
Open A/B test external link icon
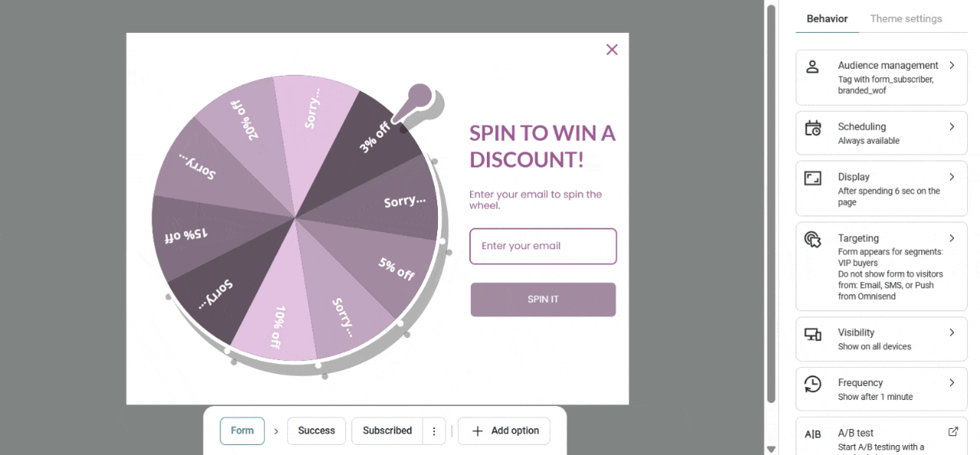tap(952, 432)
